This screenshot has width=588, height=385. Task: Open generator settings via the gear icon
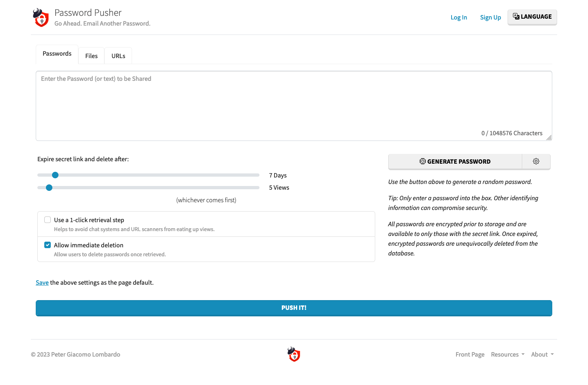pyautogui.click(x=536, y=161)
